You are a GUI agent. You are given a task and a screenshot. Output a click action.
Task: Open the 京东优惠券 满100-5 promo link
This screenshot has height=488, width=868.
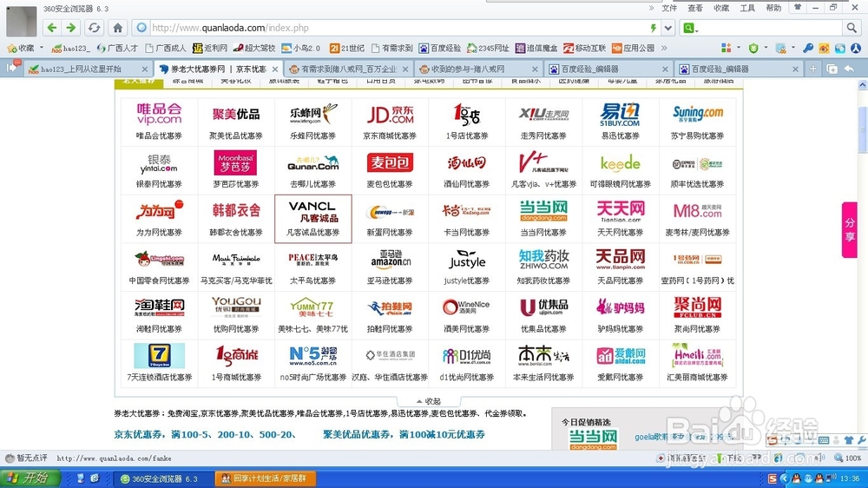tap(205, 434)
